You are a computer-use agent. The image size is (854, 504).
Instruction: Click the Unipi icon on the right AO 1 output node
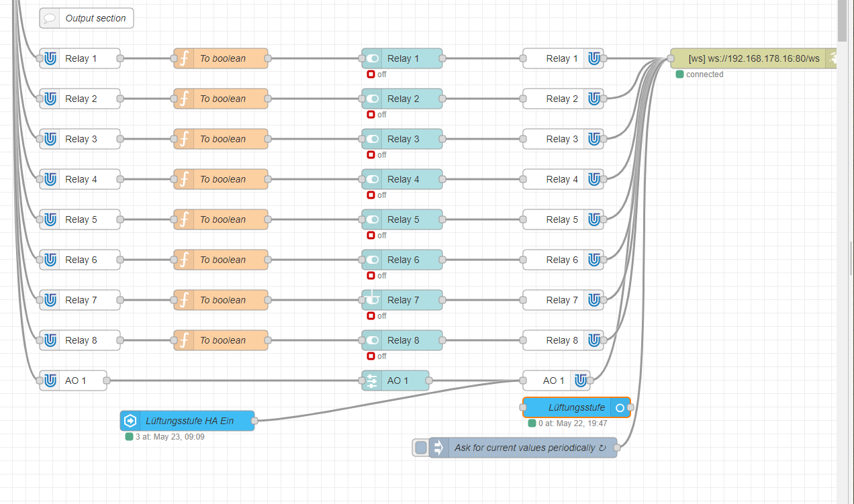(x=580, y=381)
